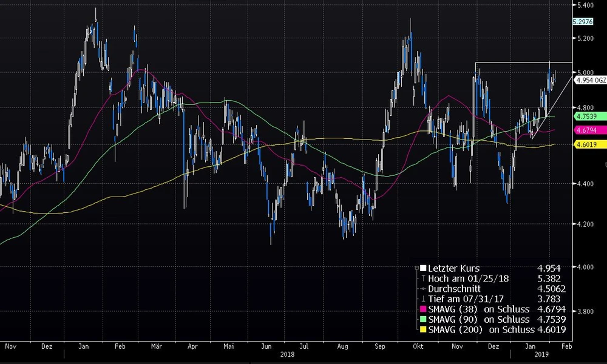This screenshot has height=364, width=607.
Task: Click the Mai month label on time axis
Action: (229, 346)
